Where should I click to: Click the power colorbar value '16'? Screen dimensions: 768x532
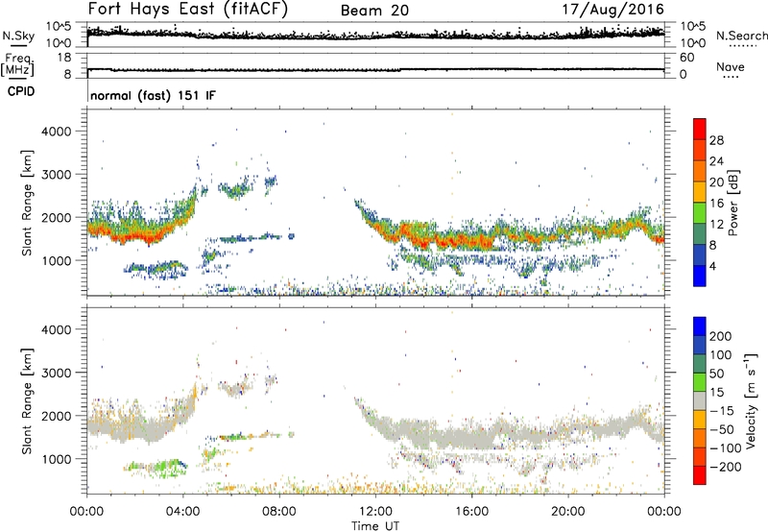[716, 204]
